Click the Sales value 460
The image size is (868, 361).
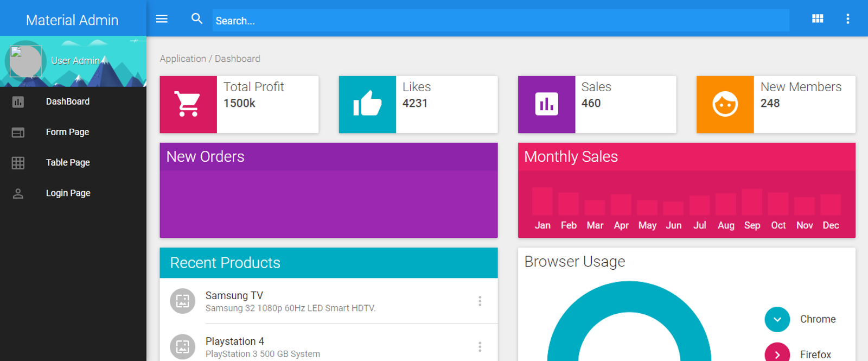(591, 103)
